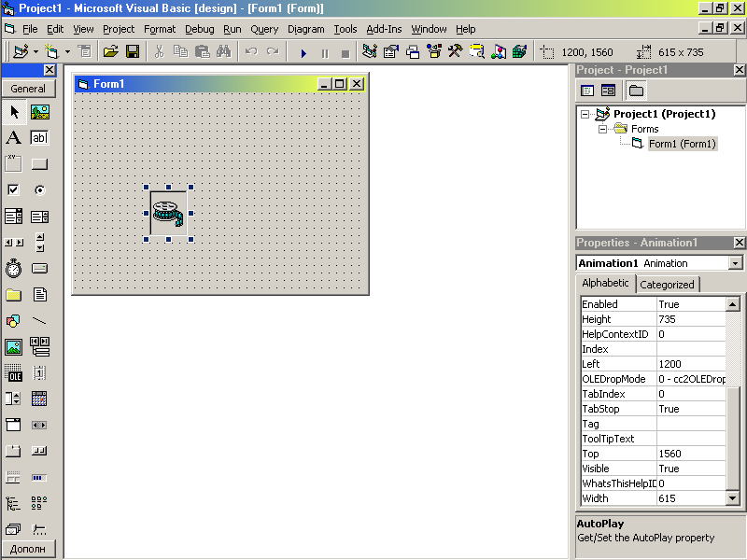Select the Pointer tool in toolbox
This screenshot has height=560, width=747.
(14, 112)
